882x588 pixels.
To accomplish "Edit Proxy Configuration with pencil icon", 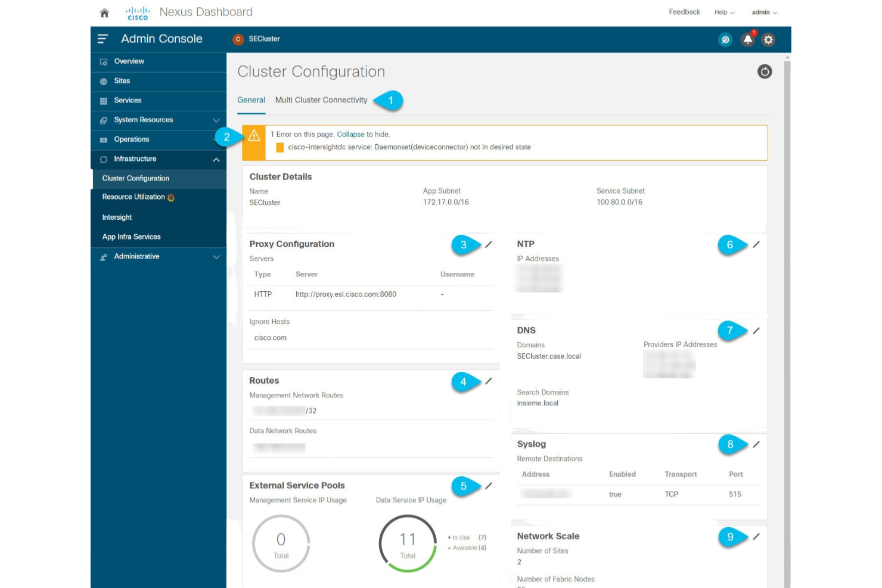I will pos(488,245).
